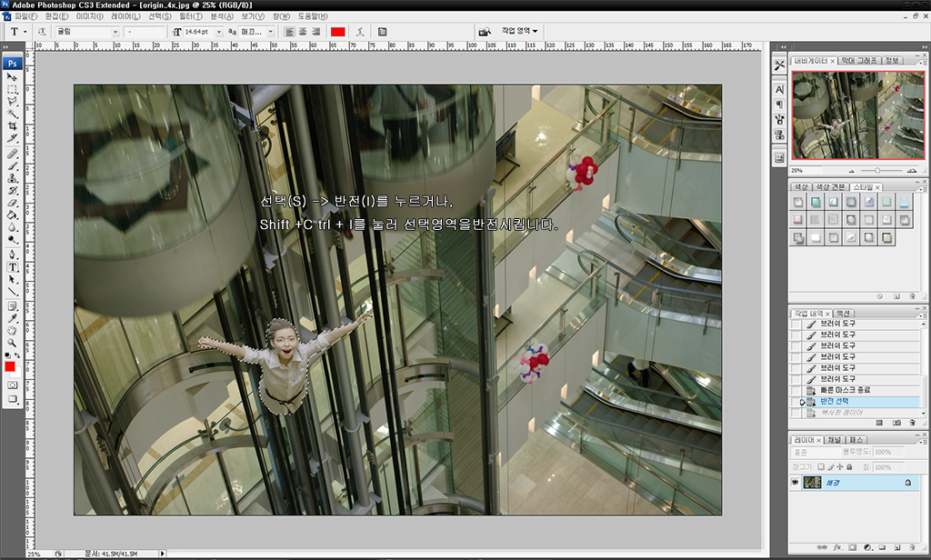Image resolution: width=931 pixels, height=560 pixels.
Task: Expand the toolbox to two columns
Action: pos(6,46)
